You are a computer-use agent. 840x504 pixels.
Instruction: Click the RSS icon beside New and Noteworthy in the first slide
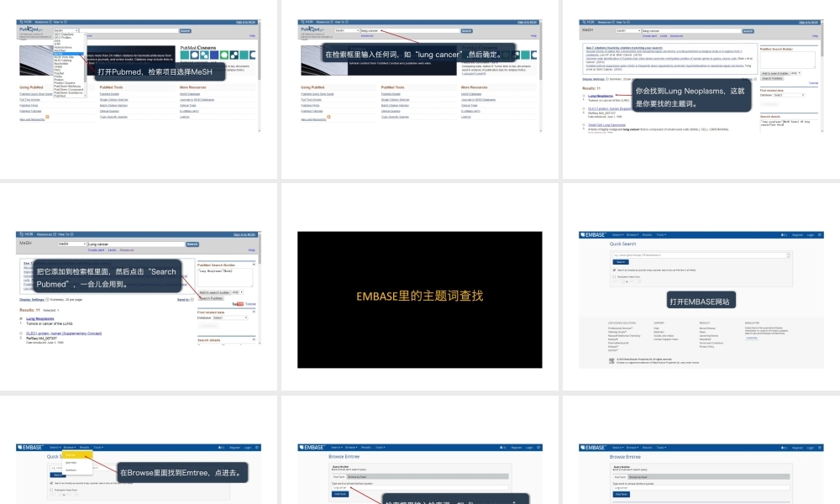coord(47,118)
